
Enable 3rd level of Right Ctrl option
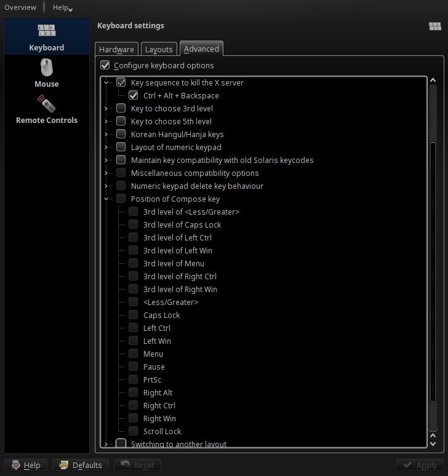(x=134, y=276)
